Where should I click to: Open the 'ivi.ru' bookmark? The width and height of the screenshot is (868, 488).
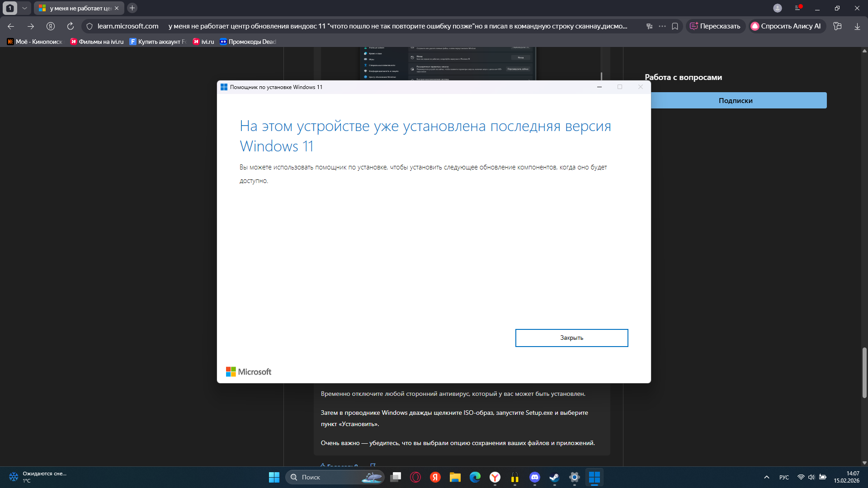tap(203, 42)
